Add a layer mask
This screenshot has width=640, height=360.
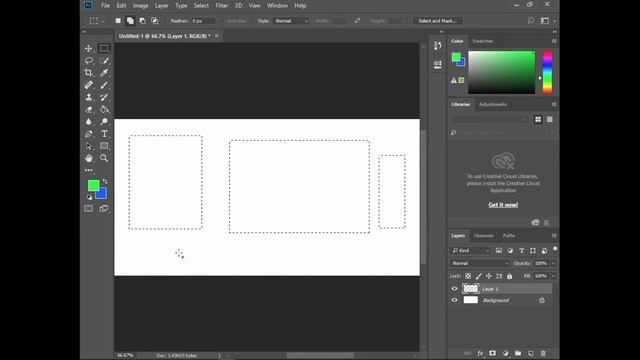click(x=493, y=353)
